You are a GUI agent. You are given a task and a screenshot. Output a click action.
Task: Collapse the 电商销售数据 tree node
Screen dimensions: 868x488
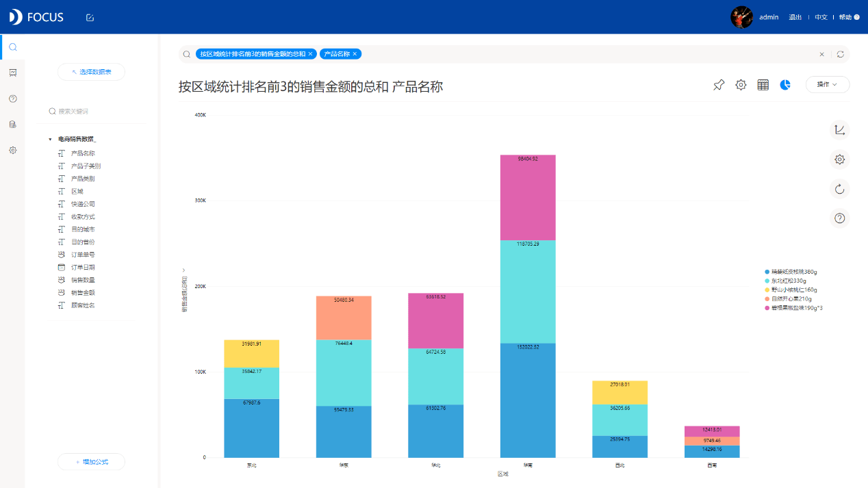pos(50,140)
